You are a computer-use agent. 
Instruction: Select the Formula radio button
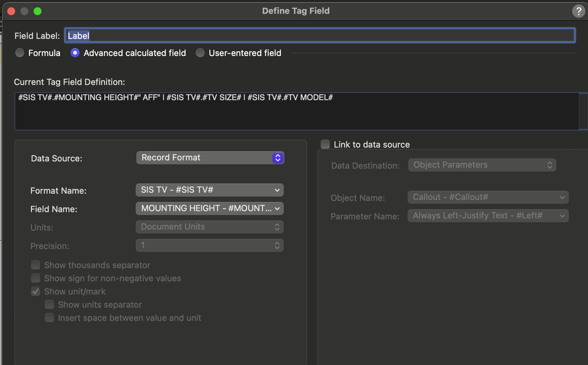(x=20, y=53)
